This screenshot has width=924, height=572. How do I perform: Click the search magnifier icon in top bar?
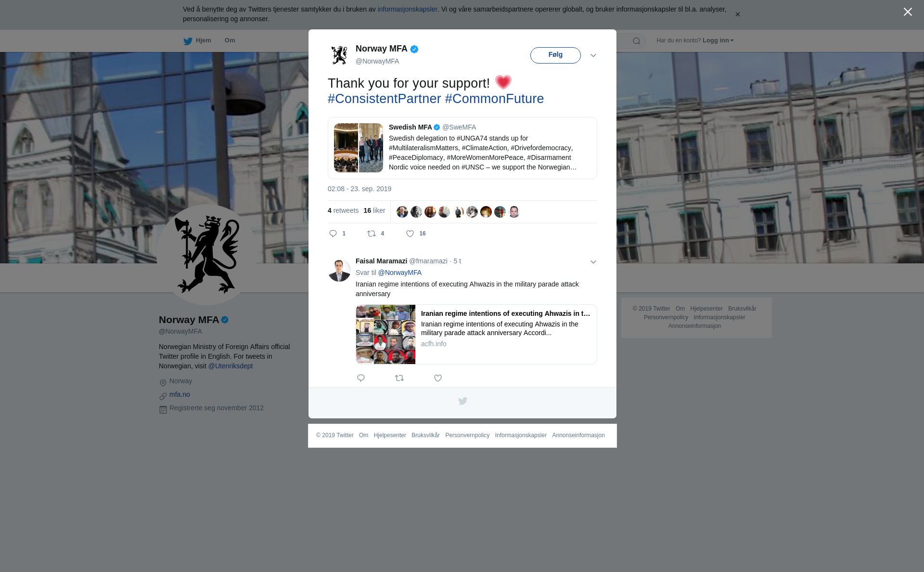click(x=636, y=41)
